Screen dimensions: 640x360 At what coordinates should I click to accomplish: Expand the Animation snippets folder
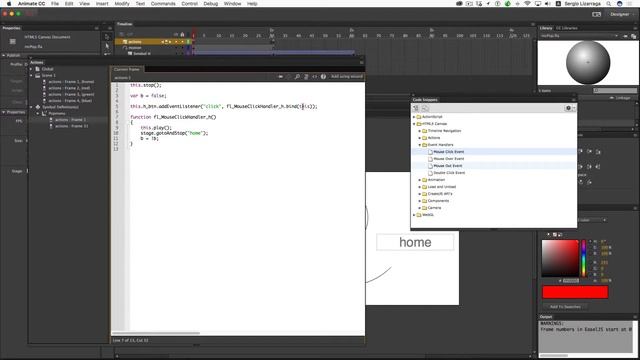[420, 180]
